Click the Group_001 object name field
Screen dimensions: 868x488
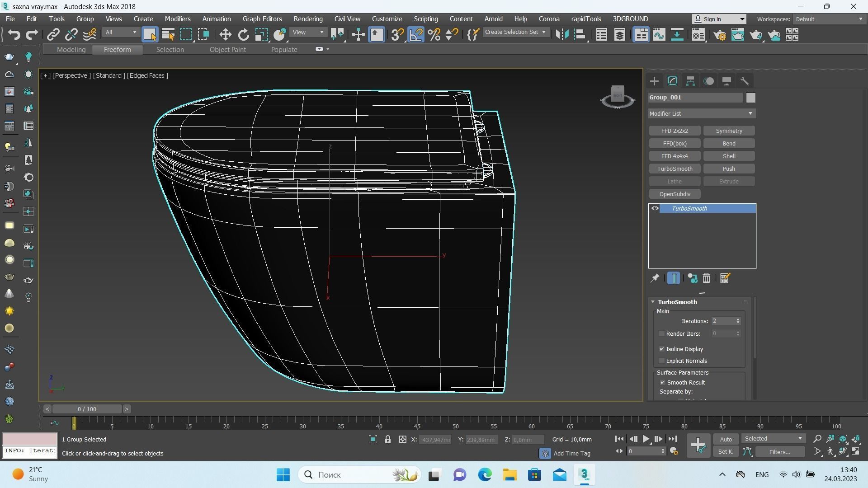coord(695,98)
